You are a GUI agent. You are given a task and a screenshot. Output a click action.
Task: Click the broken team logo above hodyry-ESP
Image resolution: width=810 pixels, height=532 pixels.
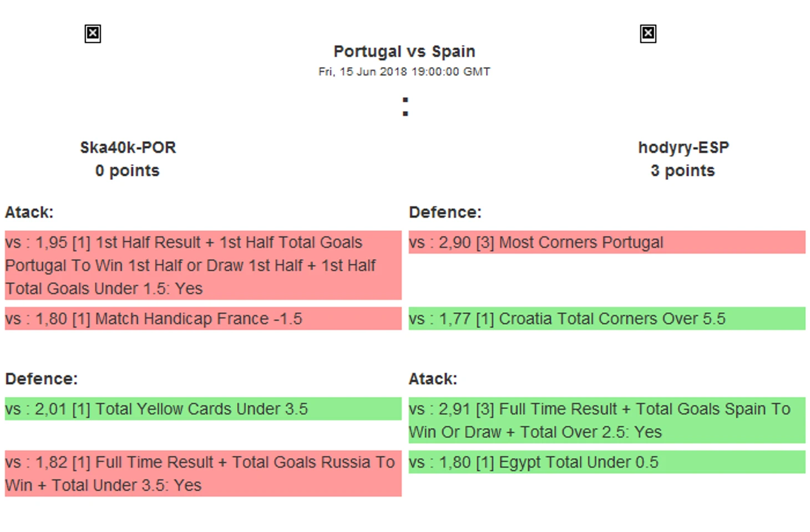[x=647, y=34]
